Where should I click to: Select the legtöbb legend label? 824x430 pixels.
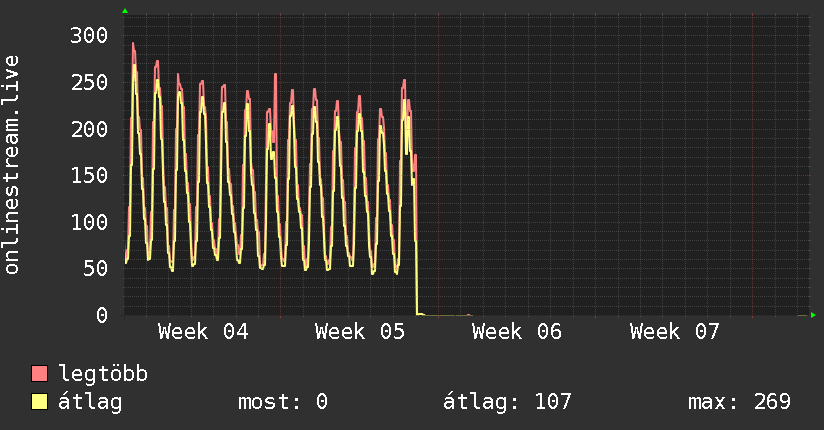[x=103, y=374]
